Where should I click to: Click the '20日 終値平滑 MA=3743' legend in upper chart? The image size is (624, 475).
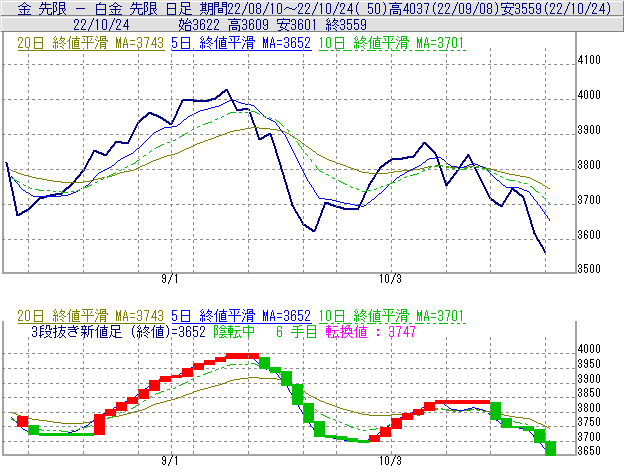point(91,43)
